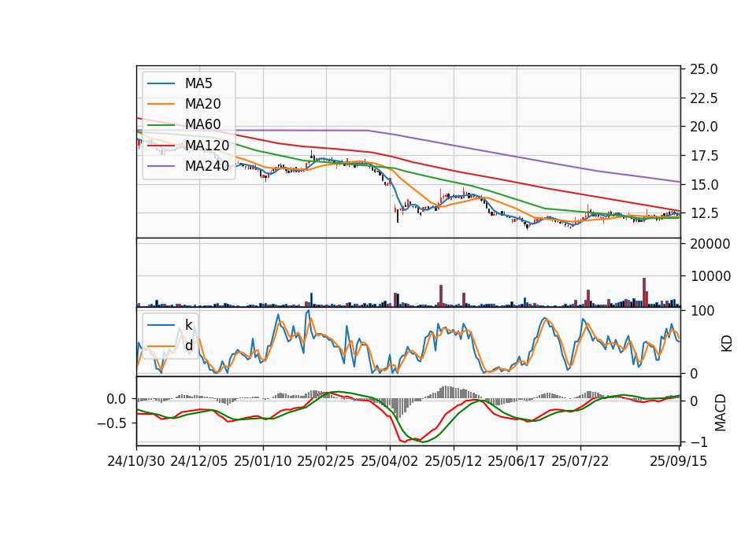Click the 15.0 price axis label
756x543 pixels.
point(704,184)
